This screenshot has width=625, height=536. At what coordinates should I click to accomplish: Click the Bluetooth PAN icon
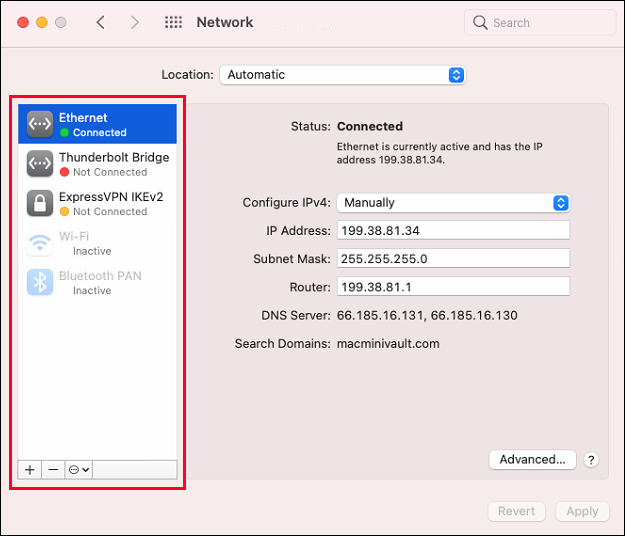[x=40, y=282]
